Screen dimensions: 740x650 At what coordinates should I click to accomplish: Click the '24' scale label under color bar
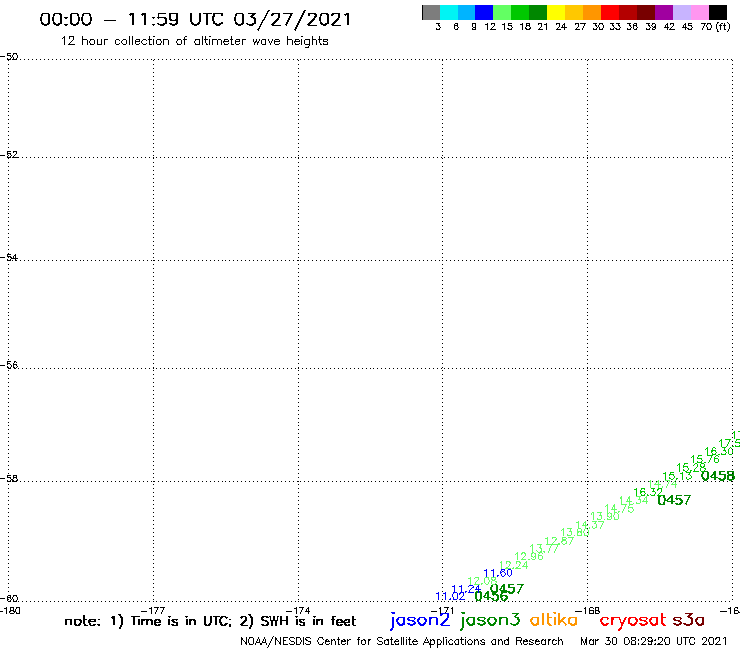click(561, 27)
